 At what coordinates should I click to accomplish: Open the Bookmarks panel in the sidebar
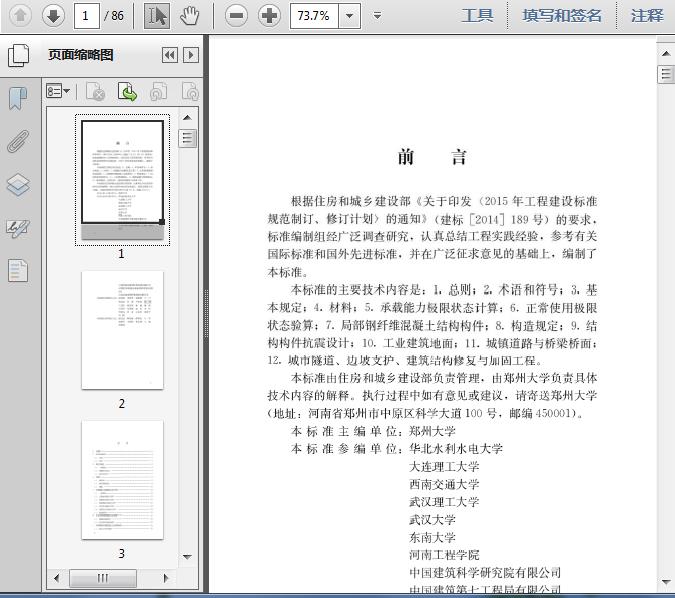18,98
